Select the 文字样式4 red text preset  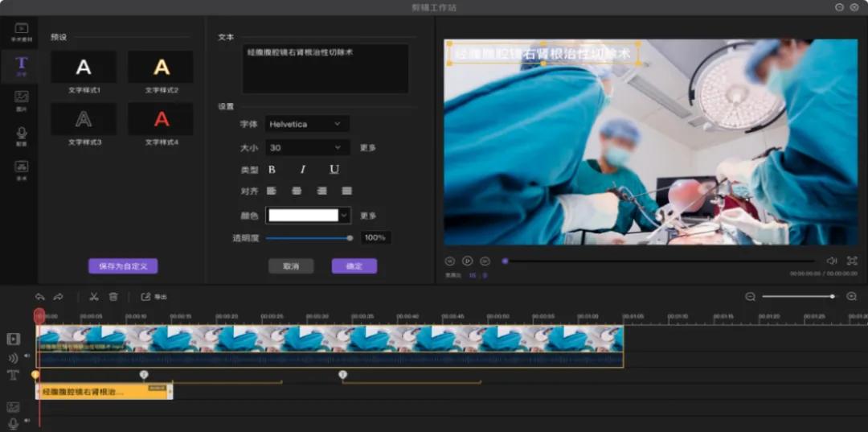point(162,120)
